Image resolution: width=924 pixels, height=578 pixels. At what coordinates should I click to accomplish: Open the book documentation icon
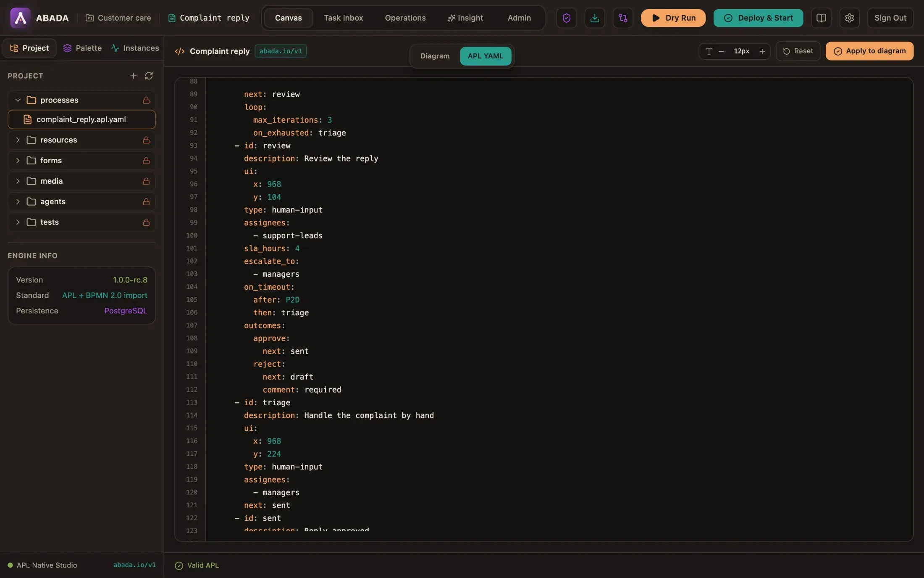click(821, 18)
